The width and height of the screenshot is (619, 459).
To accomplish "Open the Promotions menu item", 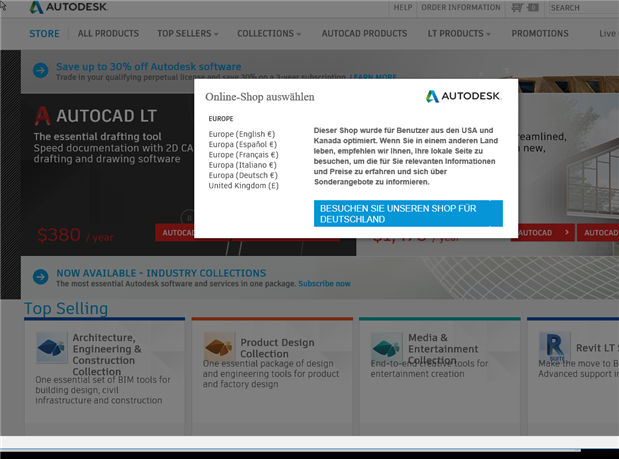I will click(x=540, y=34).
